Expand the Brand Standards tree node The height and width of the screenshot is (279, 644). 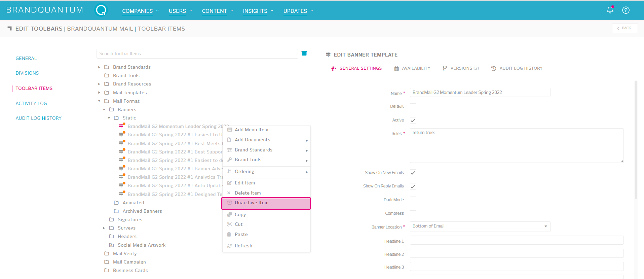click(99, 67)
